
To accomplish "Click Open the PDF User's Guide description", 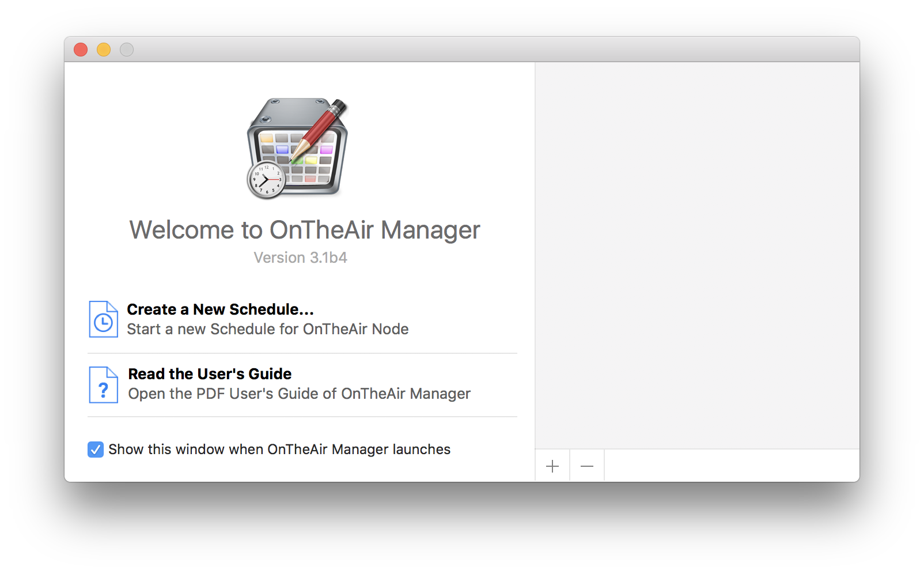I will coord(299,394).
